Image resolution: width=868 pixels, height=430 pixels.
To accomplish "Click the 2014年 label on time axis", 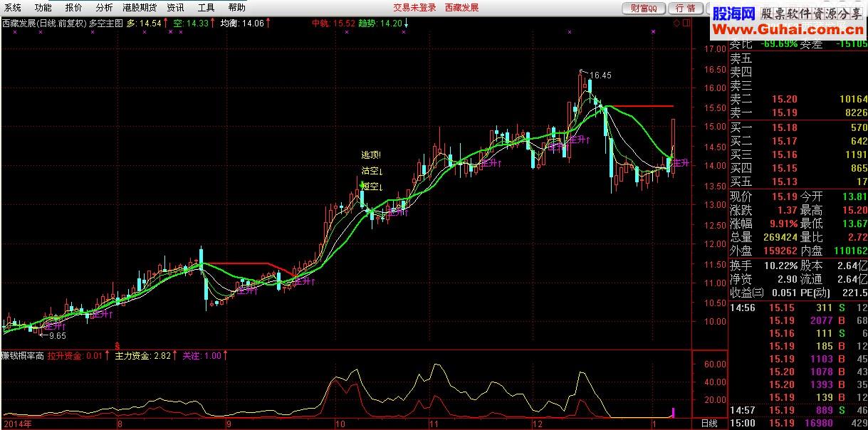I will [x=19, y=424].
